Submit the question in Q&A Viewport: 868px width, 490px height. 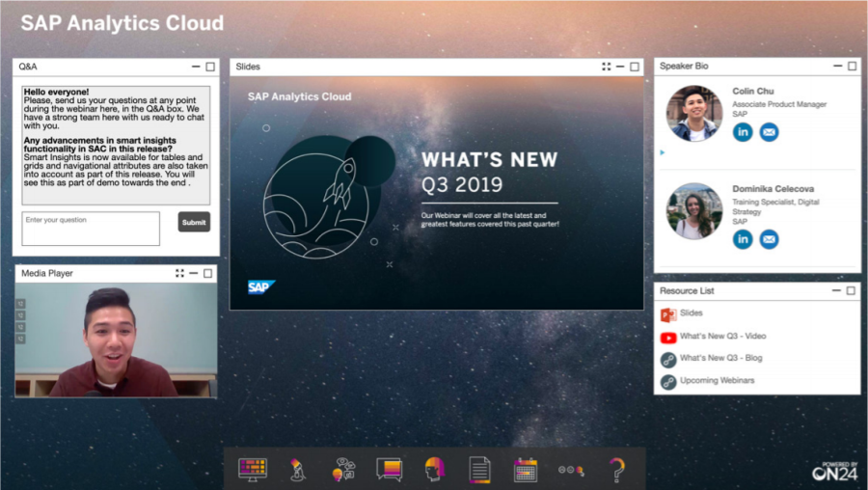click(194, 222)
